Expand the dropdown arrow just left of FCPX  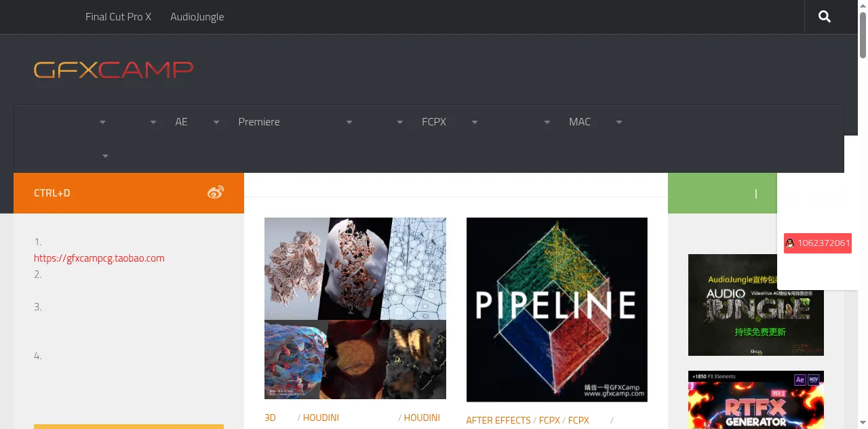[400, 123]
